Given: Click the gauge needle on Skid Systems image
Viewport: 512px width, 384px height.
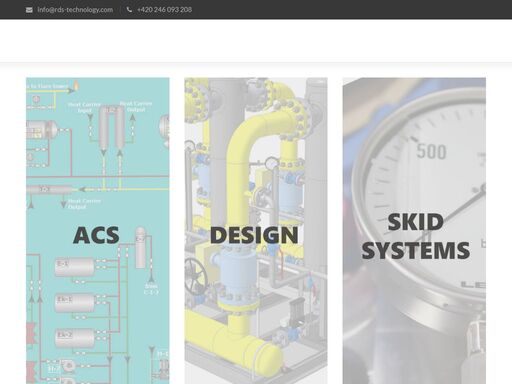Looking at the screenshot, I should pyautogui.click(x=453, y=214).
